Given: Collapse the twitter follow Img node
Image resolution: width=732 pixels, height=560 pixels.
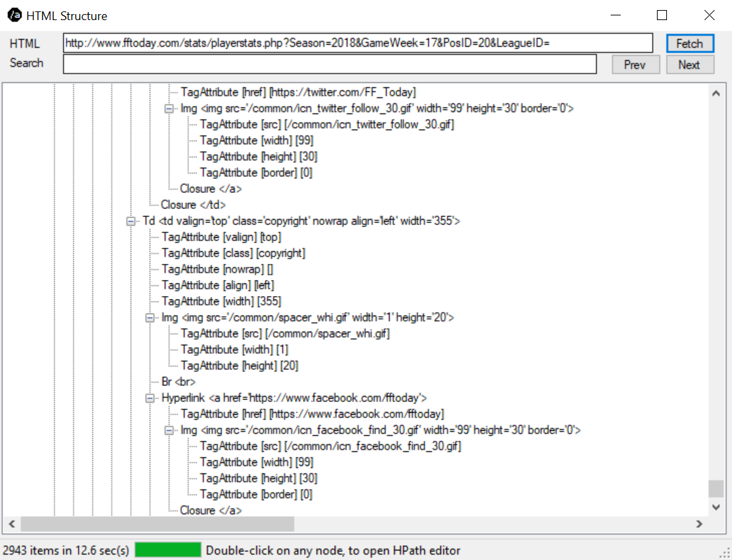Looking at the screenshot, I should pos(169,109).
